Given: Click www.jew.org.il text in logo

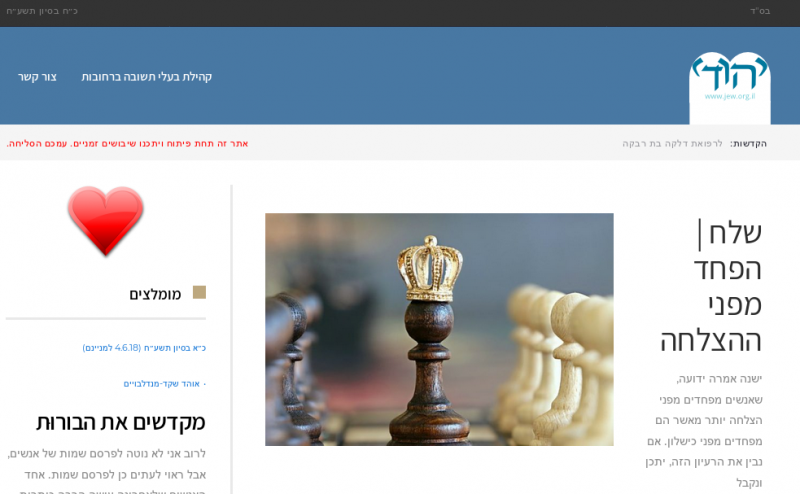Looking at the screenshot, I should tap(730, 96).
